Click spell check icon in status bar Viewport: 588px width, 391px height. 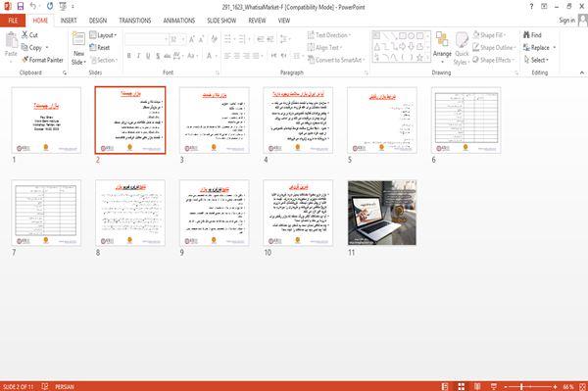tap(45, 386)
